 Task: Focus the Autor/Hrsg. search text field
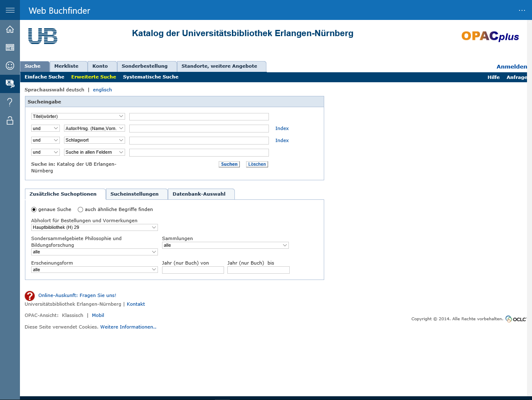coord(199,129)
